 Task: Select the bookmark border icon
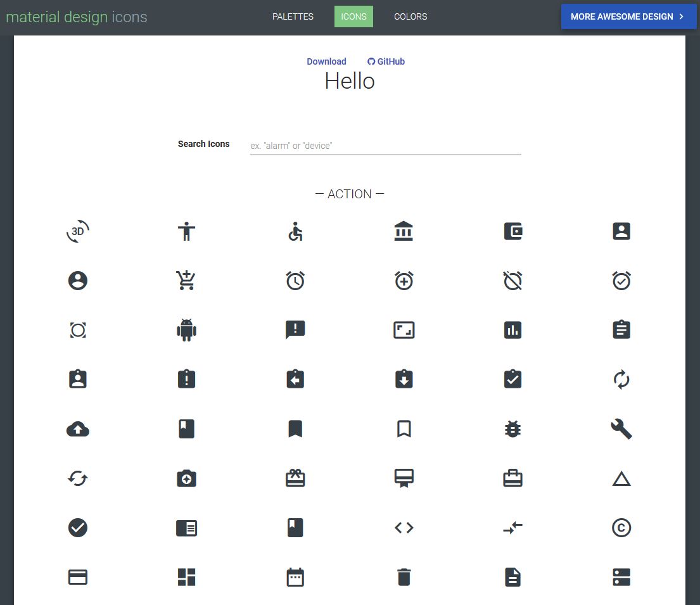click(404, 429)
